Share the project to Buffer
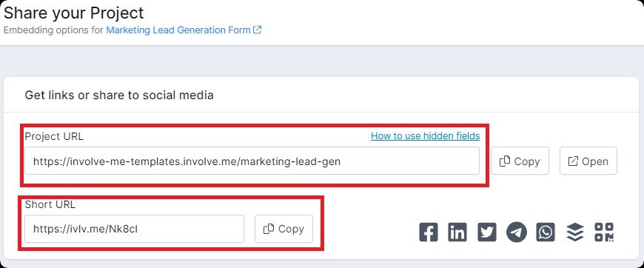644x268 pixels. [x=574, y=232]
